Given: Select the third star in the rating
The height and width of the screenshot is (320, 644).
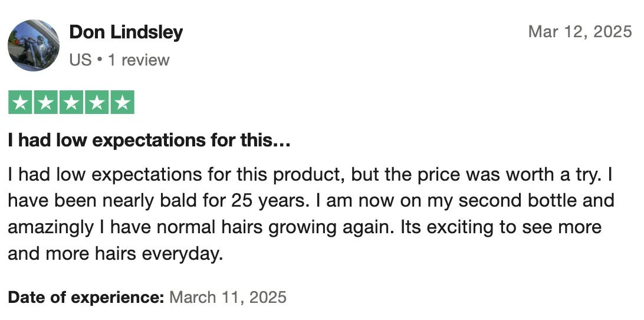Looking at the screenshot, I should [x=71, y=103].
